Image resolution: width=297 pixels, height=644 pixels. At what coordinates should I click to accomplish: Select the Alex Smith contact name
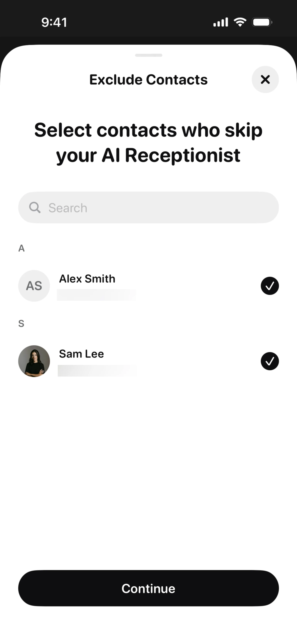pos(87,279)
